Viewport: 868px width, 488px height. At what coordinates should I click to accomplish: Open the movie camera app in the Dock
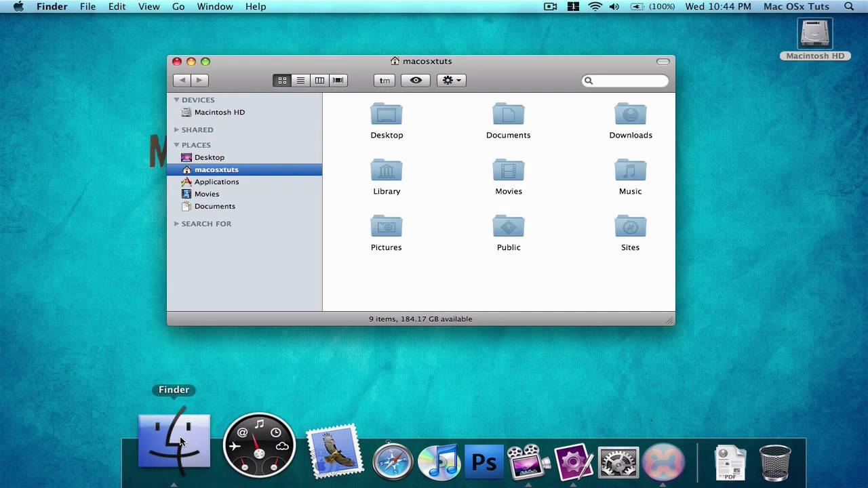[x=529, y=462]
